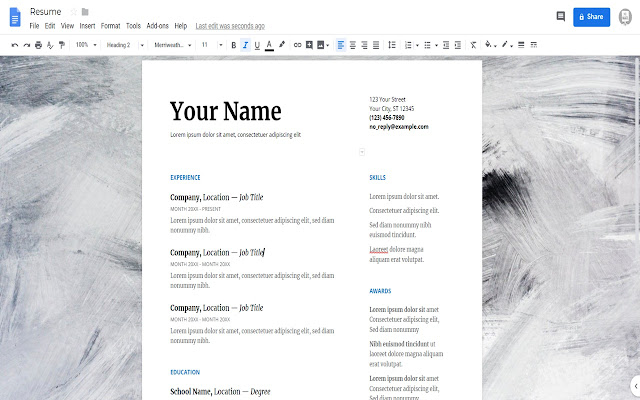Open the Add-ons menu

point(158,26)
